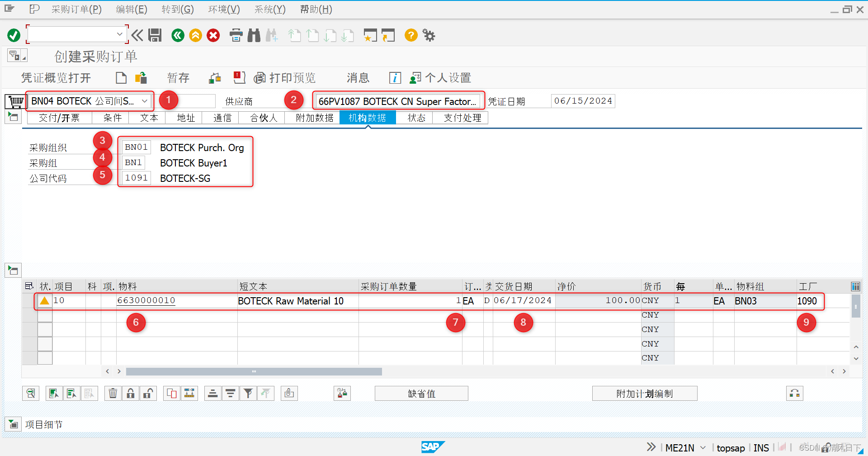Click the shopping cart icon
The width and height of the screenshot is (868, 456).
pos(16,101)
